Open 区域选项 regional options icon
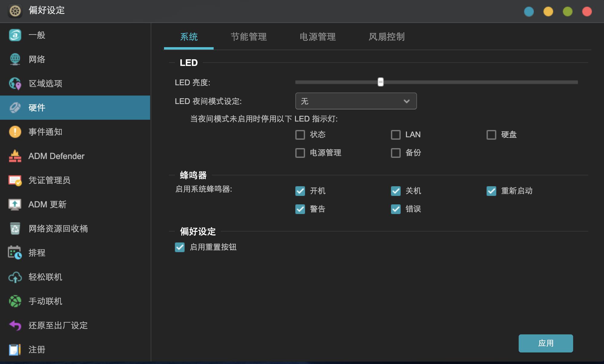This screenshot has width=604, height=364. [15, 83]
